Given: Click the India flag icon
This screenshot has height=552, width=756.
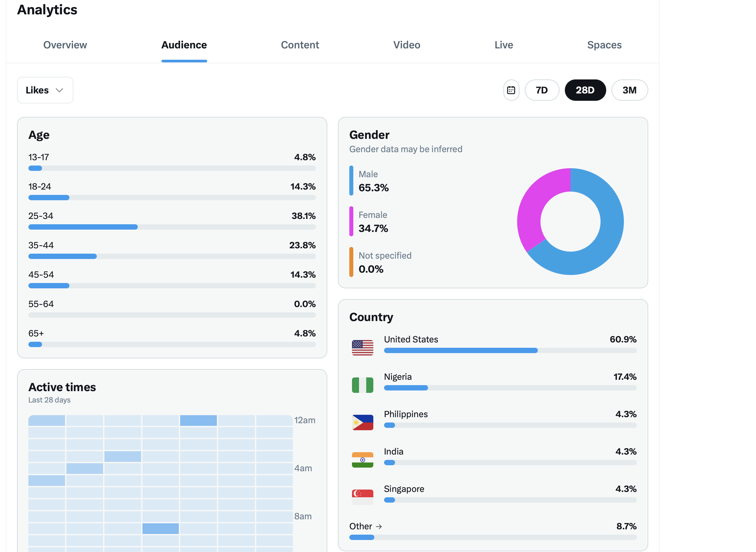Looking at the screenshot, I should 362,460.
